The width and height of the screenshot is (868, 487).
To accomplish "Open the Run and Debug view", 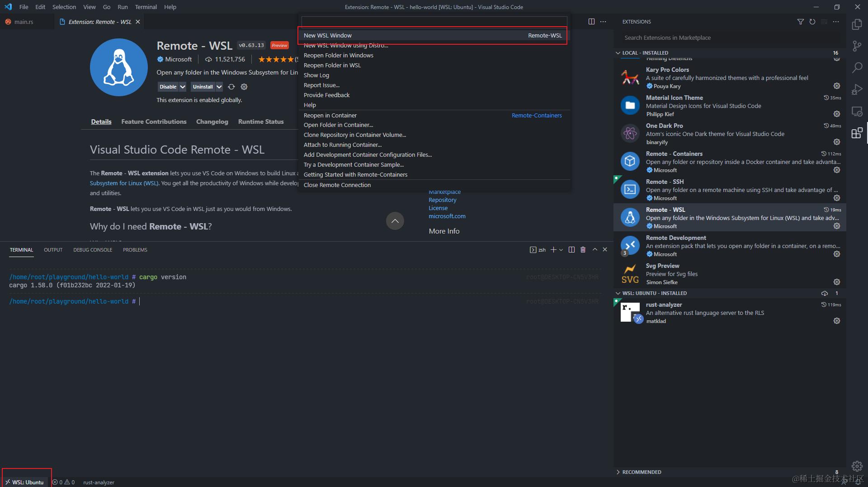I will click(x=857, y=89).
